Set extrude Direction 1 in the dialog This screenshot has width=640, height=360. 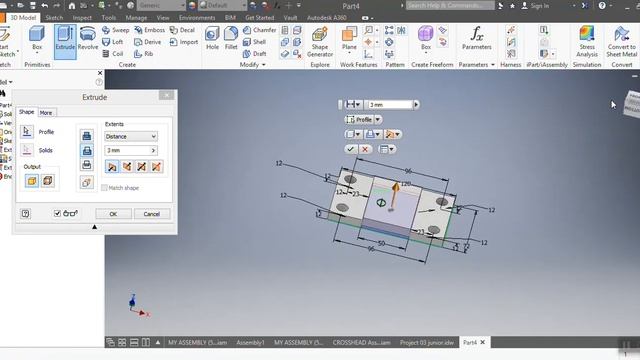pyautogui.click(x=112, y=167)
